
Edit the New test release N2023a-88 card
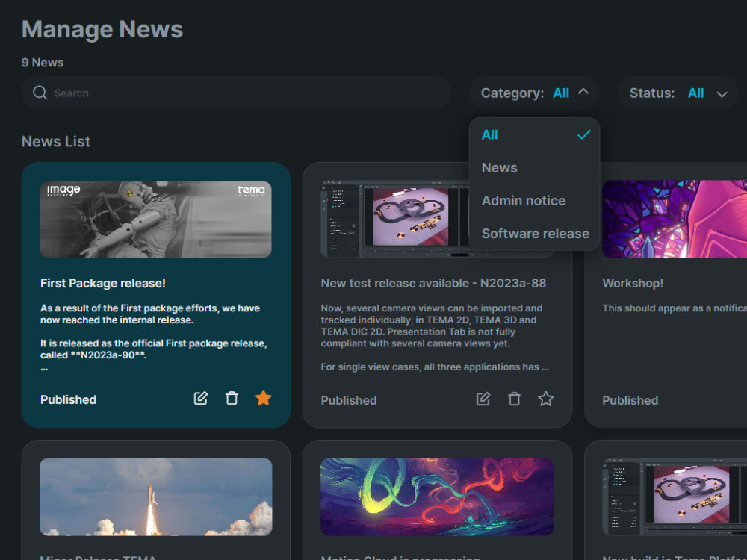coord(483,399)
